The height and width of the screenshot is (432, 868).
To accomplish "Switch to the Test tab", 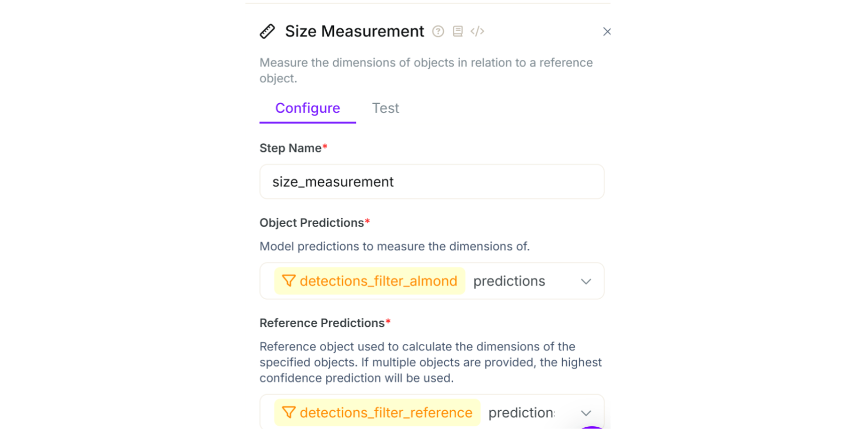I will click(386, 108).
